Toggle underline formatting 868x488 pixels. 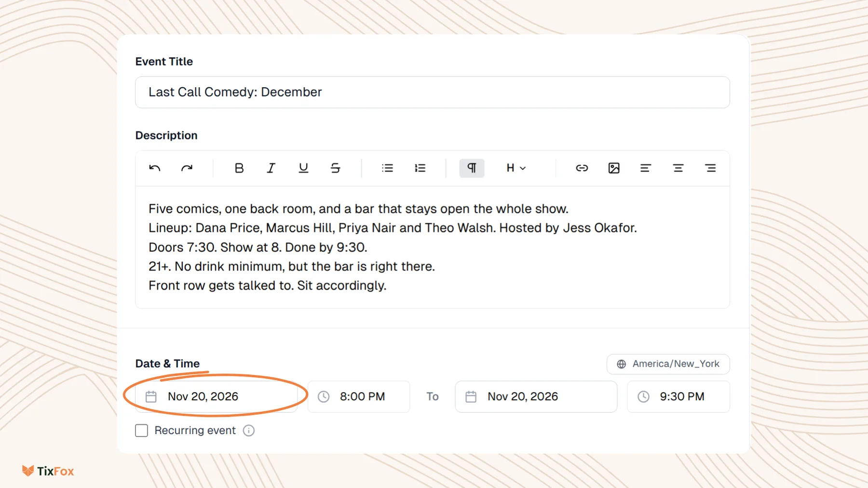tap(303, 168)
